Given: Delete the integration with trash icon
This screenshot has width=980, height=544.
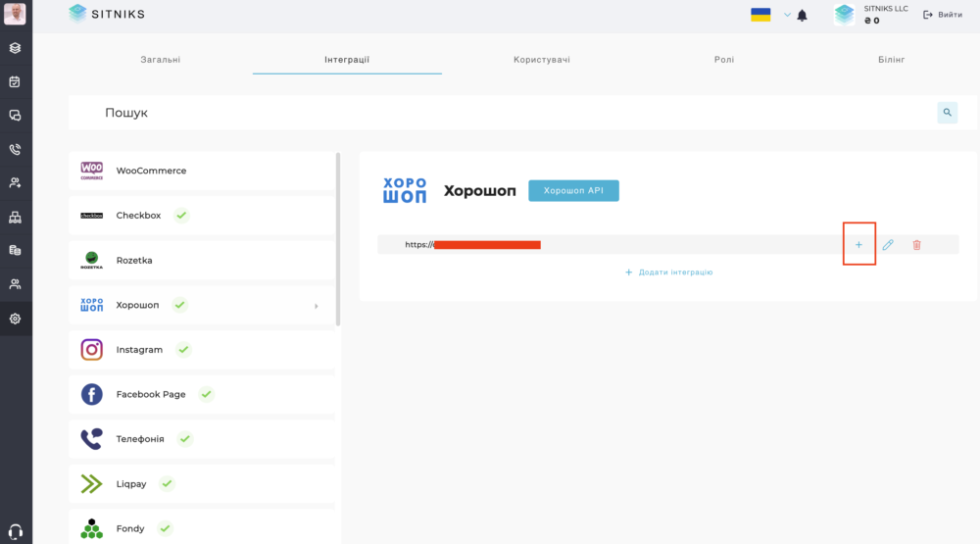Looking at the screenshot, I should [917, 245].
